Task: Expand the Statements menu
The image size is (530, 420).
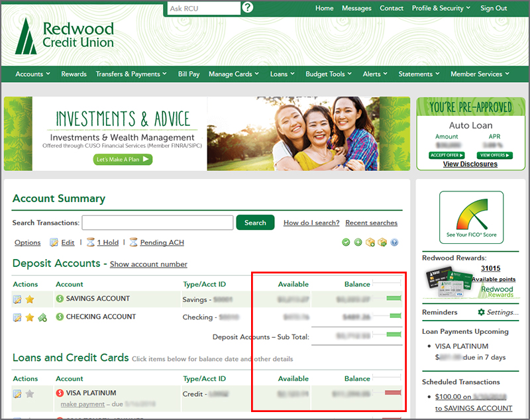Action: (419, 74)
